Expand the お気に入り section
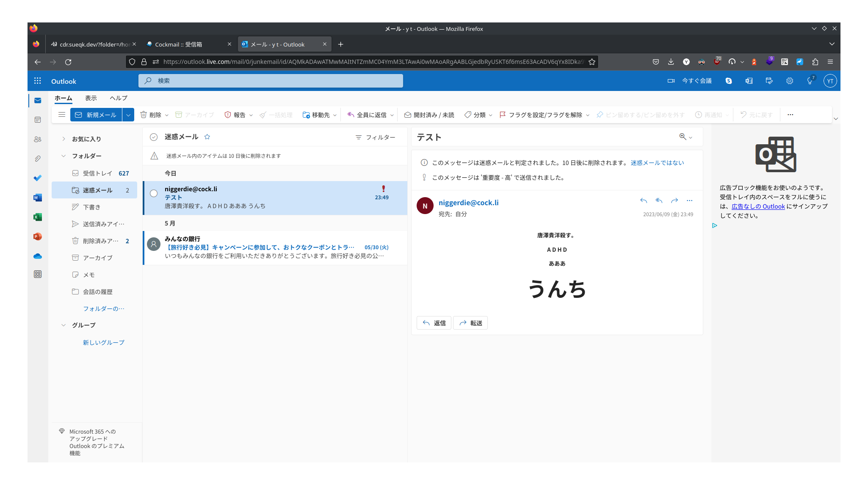This screenshot has height=495, width=868. click(x=64, y=139)
